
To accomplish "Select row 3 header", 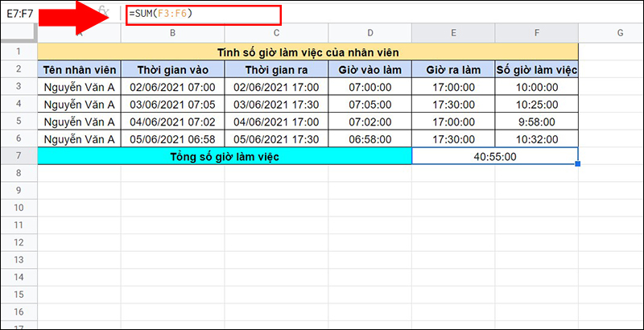I will (19, 87).
